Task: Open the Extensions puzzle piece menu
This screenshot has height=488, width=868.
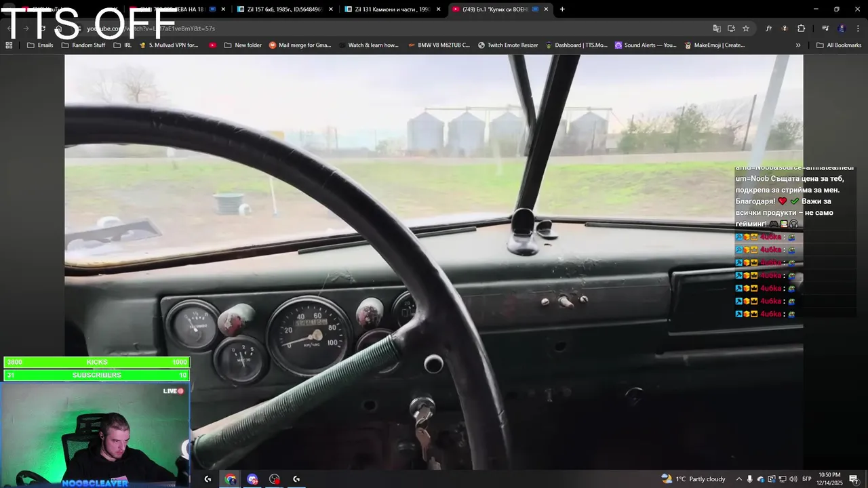Action: (x=801, y=28)
